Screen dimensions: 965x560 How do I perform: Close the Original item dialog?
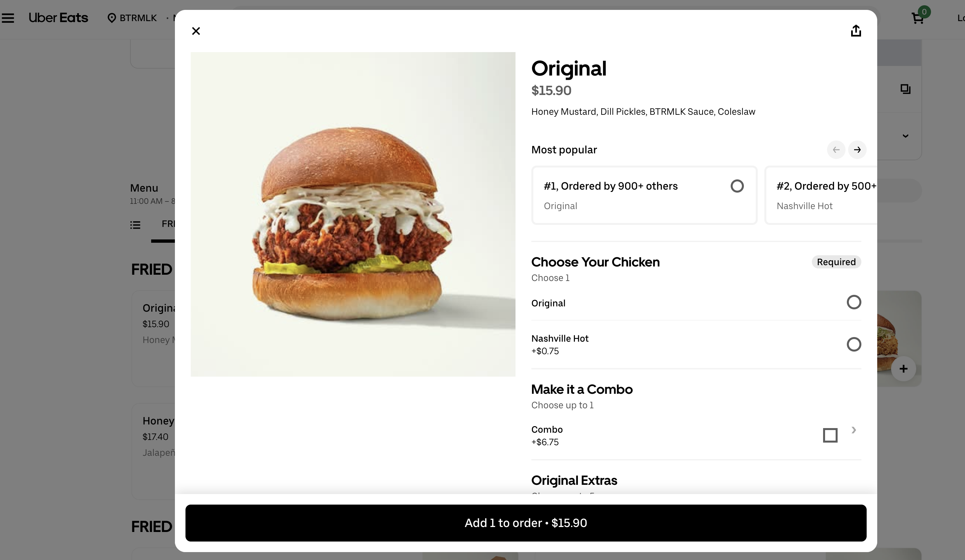[x=196, y=31]
